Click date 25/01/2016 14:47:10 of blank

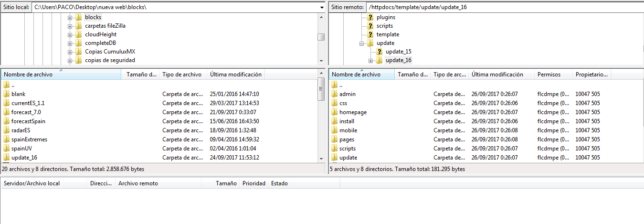[x=234, y=94]
